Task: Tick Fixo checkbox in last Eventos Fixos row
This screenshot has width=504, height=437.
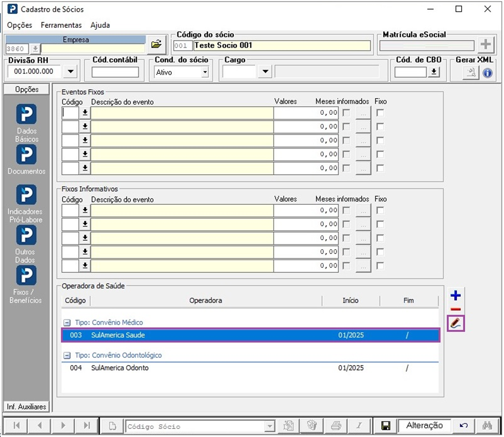Action: pyautogui.click(x=380, y=168)
